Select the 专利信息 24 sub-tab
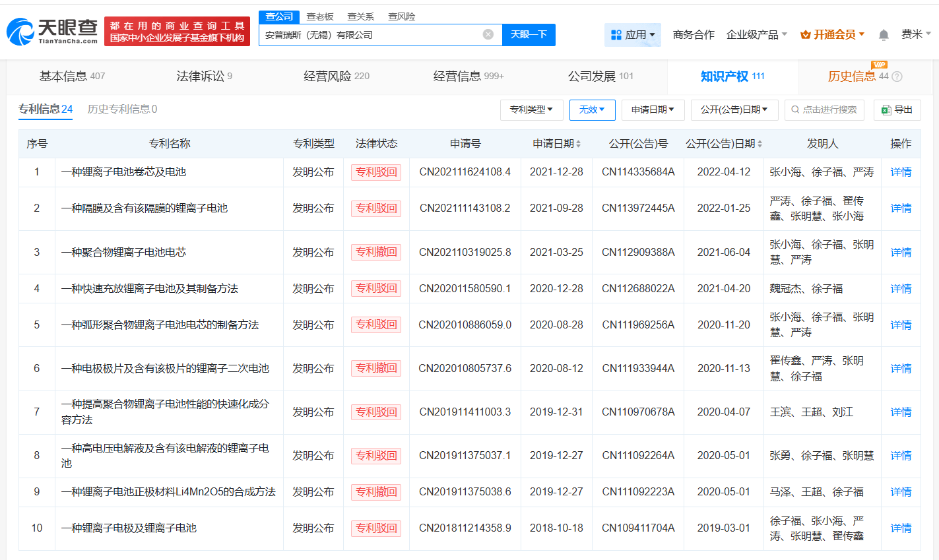 pos(46,109)
